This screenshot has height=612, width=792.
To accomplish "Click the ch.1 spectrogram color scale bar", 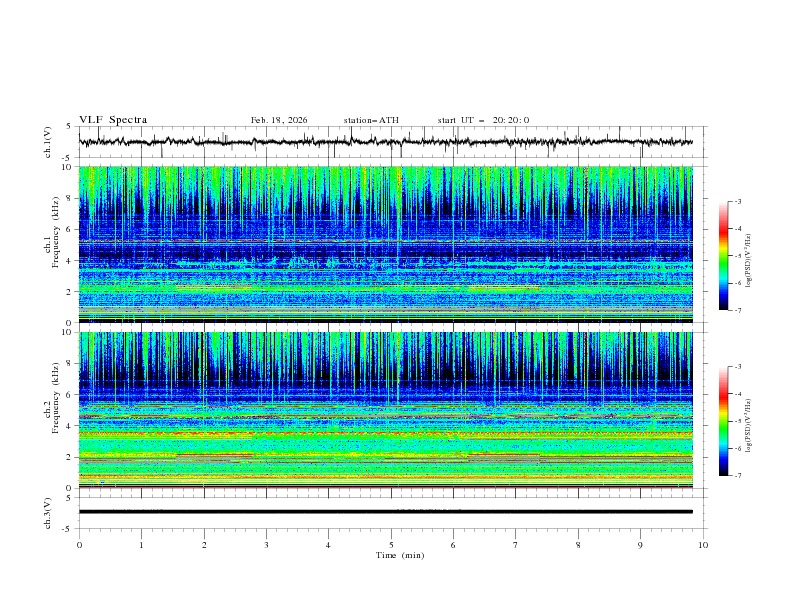I will [723, 256].
